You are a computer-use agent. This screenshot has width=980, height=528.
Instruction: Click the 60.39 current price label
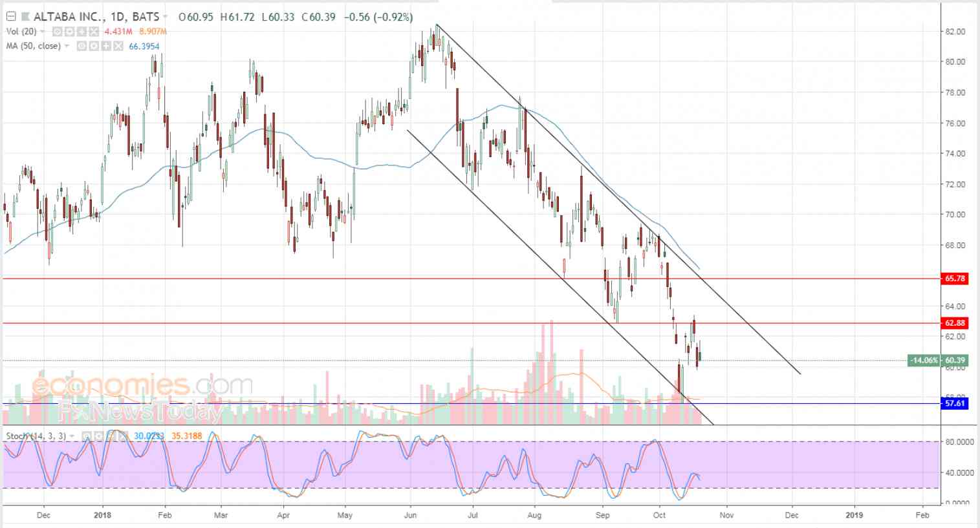pyautogui.click(x=955, y=360)
